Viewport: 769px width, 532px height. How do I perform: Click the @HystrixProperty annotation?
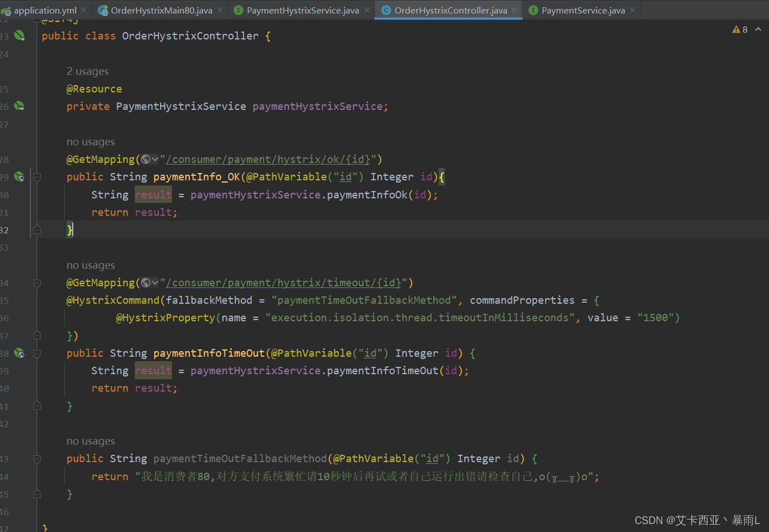(166, 318)
